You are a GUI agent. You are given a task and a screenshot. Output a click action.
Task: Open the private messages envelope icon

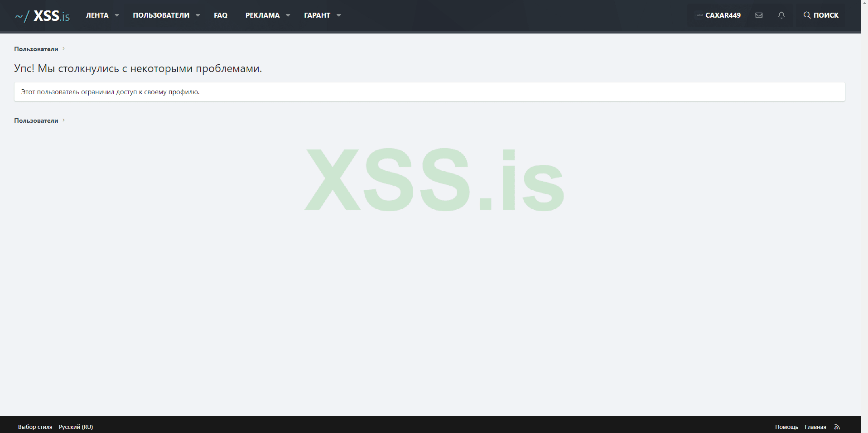click(759, 15)
